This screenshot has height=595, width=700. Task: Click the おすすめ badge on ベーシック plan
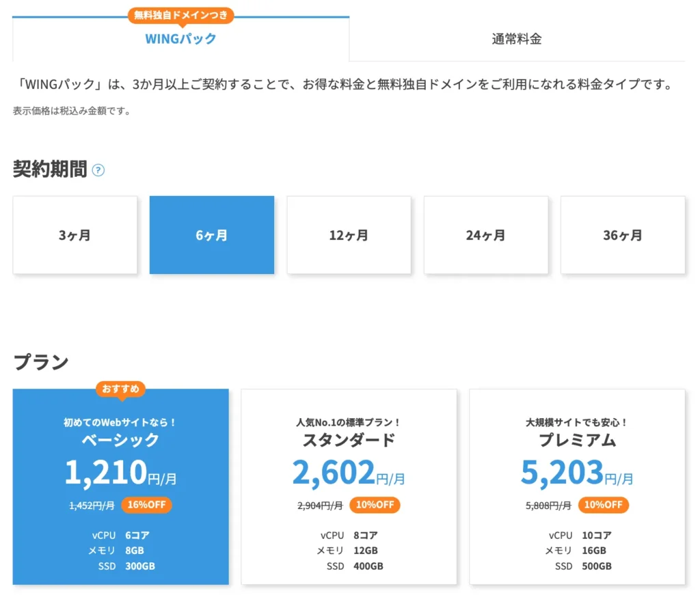tap(120, 389)
